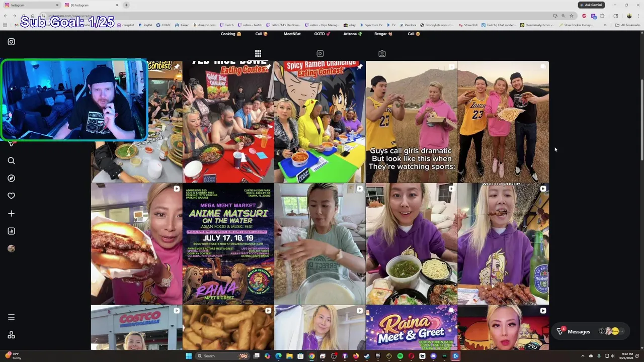Open the Anime Matsuri Mega Night Market post
This screenshot has height=362, width=644.
(x=228, y=244)
